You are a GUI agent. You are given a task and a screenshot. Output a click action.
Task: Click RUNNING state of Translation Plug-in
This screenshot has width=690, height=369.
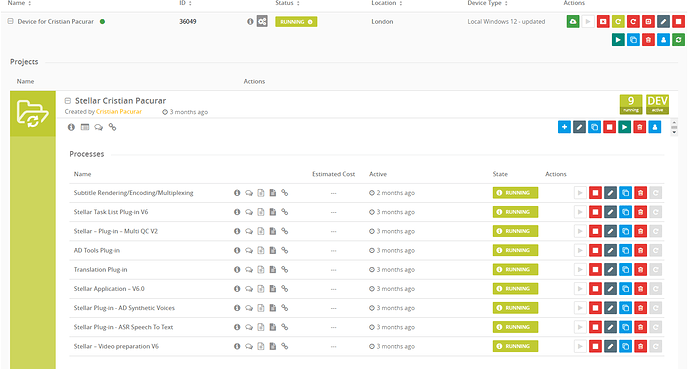pos(515,270)
